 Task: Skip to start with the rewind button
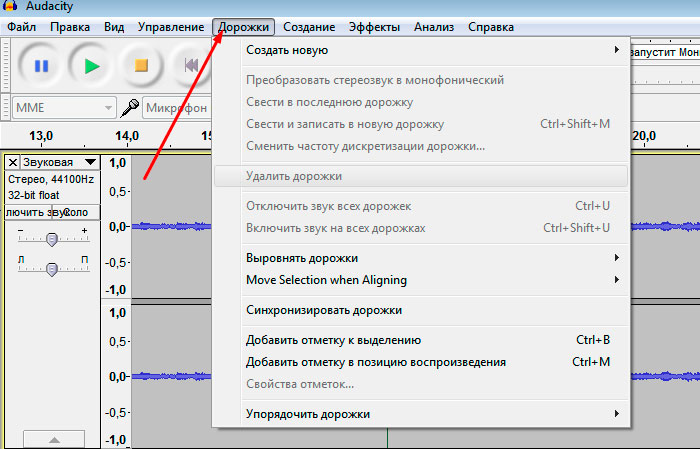tap(192, 66)
